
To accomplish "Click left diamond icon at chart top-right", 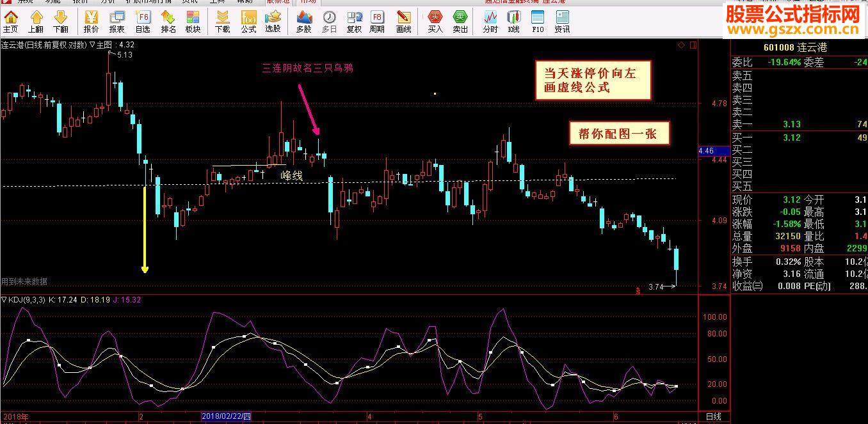I will (682, 45).
